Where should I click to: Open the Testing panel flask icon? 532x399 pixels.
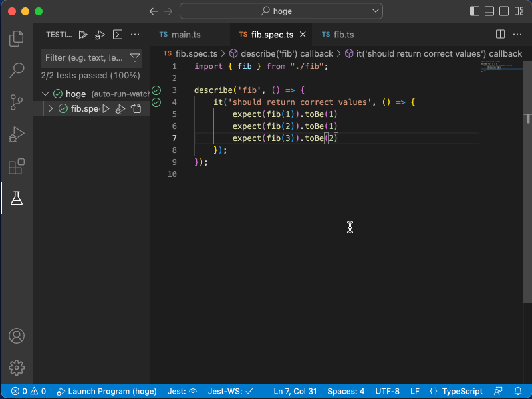click(x=16, y=198)
